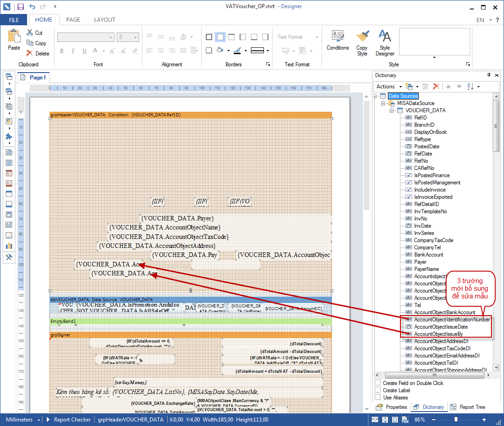504x426 pixels.
Task: Sort the dictionary items
Action: (x=470, y=87)
